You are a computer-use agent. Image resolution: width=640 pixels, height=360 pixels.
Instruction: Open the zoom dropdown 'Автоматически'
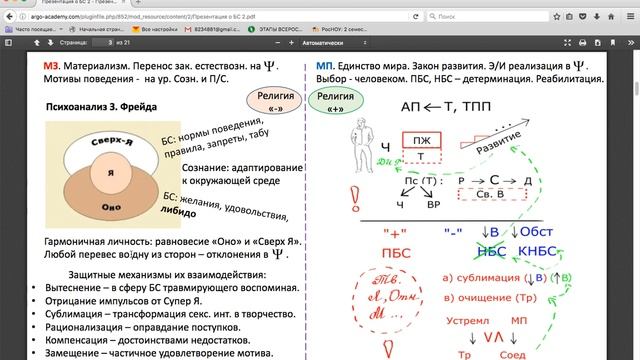[x=334, y=42]
